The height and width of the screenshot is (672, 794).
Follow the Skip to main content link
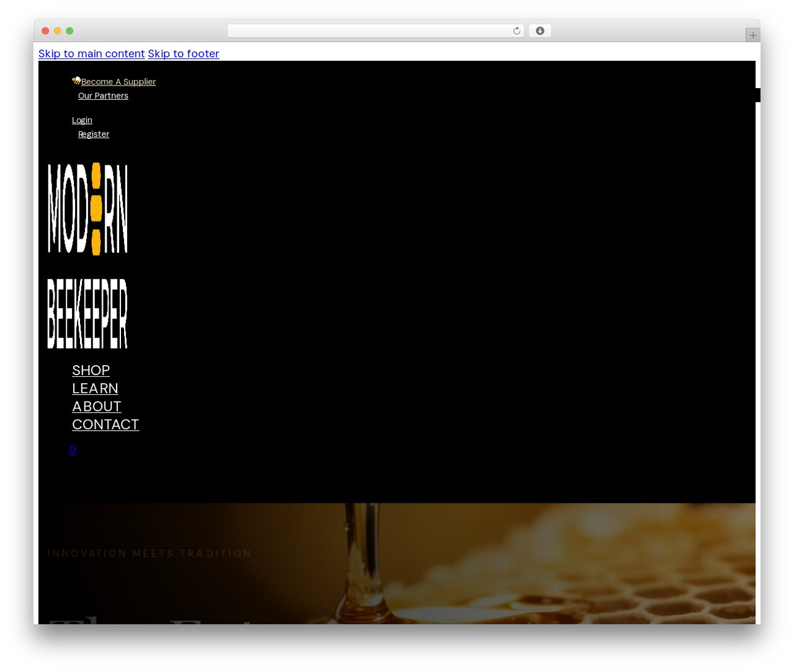pos(91,54)
